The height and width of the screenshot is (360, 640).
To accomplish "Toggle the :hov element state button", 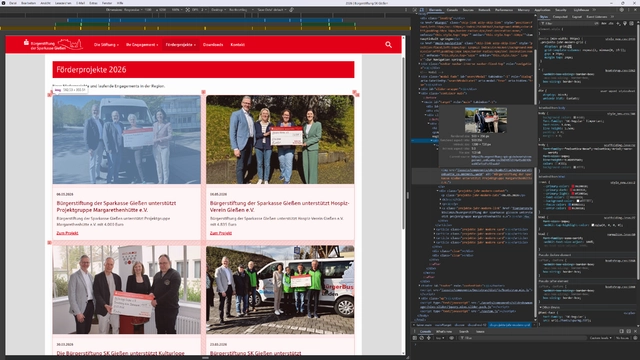I will (604, 24).
